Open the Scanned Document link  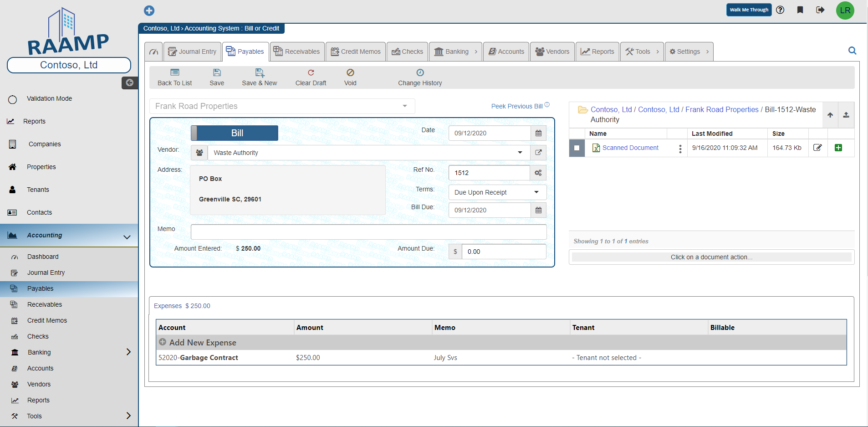pyautogui.click(x=630, y=148)
